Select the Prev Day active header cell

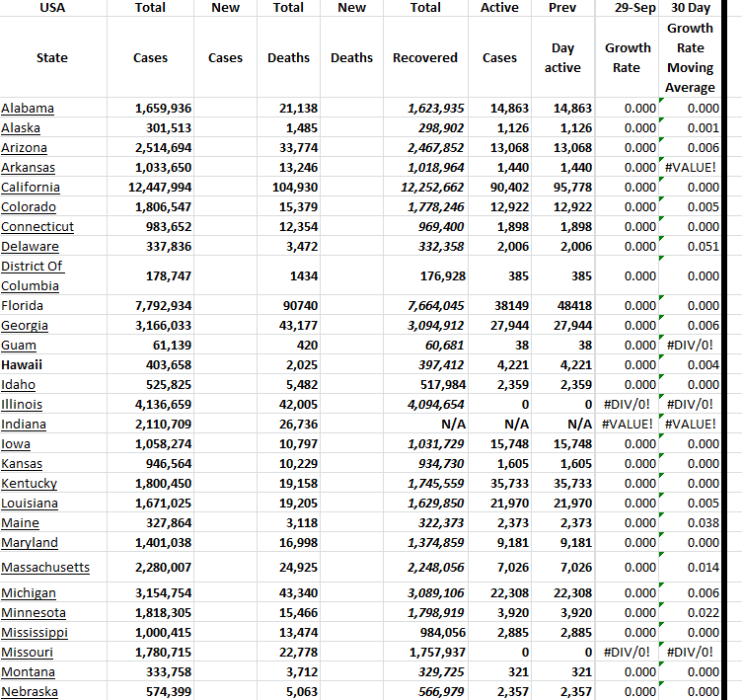tap(562, 57)
